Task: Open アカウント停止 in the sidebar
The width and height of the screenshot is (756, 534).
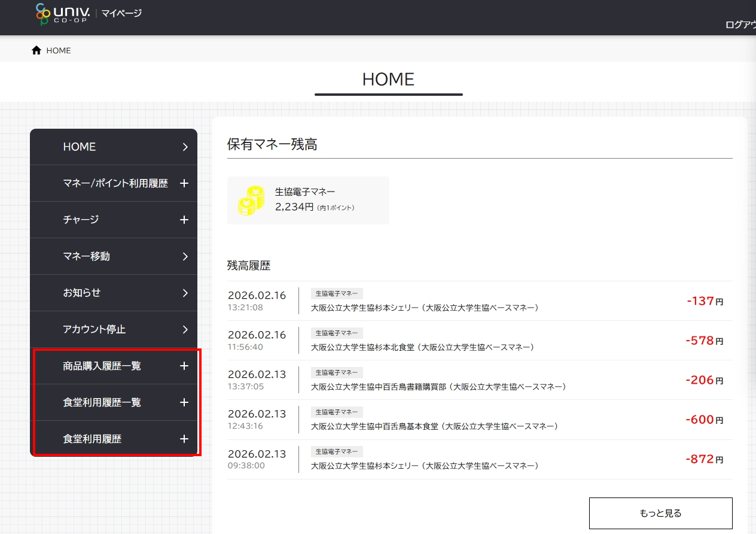Action: tap(94, 329)
